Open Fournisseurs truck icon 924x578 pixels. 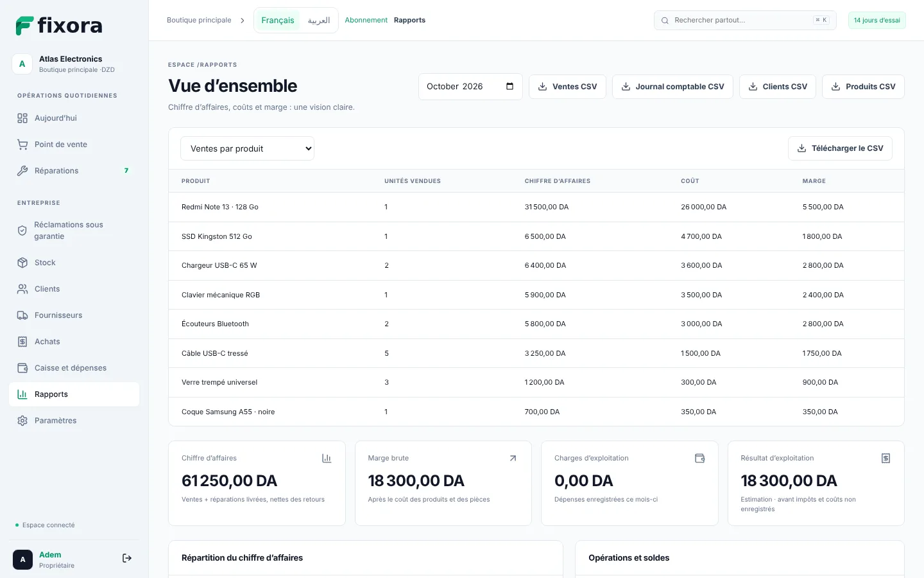point(22,315)
